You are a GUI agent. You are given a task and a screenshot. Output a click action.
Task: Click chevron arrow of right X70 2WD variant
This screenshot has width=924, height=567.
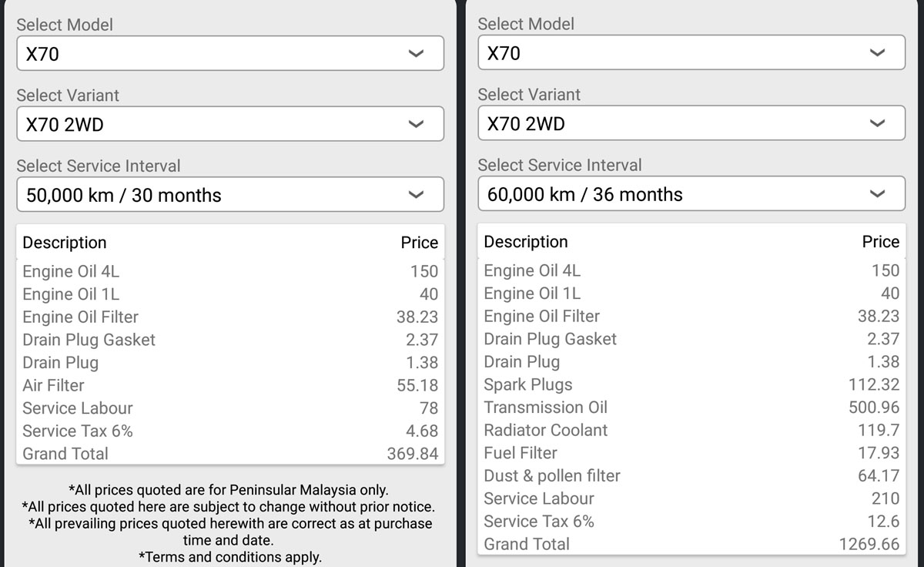tap(877, 124)
